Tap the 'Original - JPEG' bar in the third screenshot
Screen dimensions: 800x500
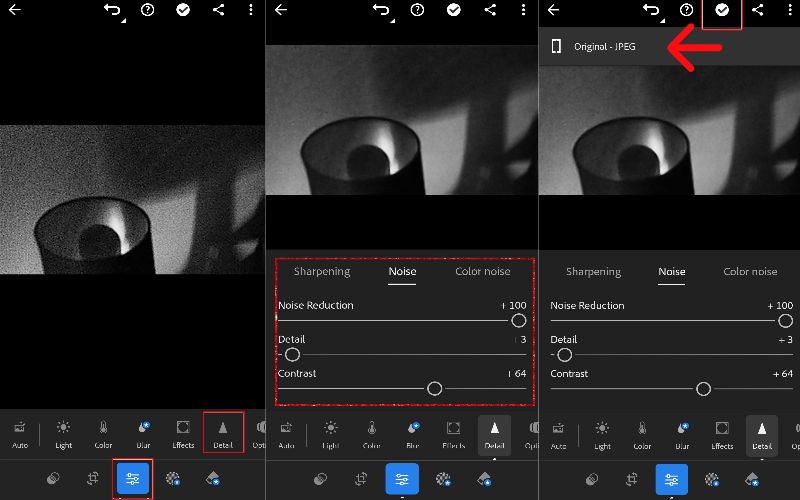click(669, 46)
